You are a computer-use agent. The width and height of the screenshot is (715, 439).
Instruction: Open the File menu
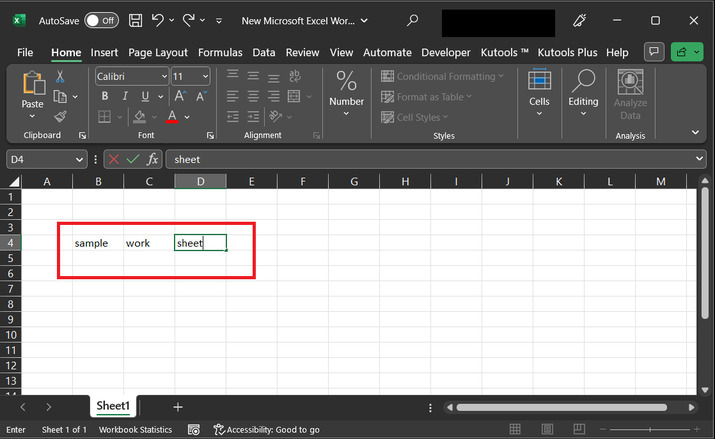(25, 52)
